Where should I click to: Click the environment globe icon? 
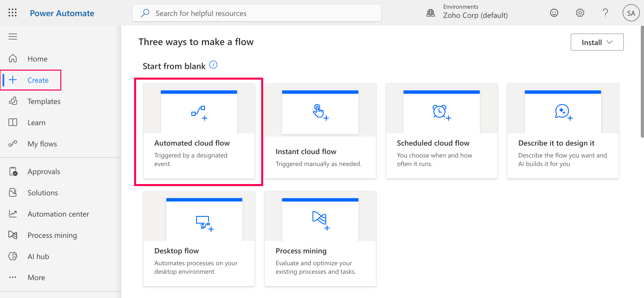(x=430, y=13)
